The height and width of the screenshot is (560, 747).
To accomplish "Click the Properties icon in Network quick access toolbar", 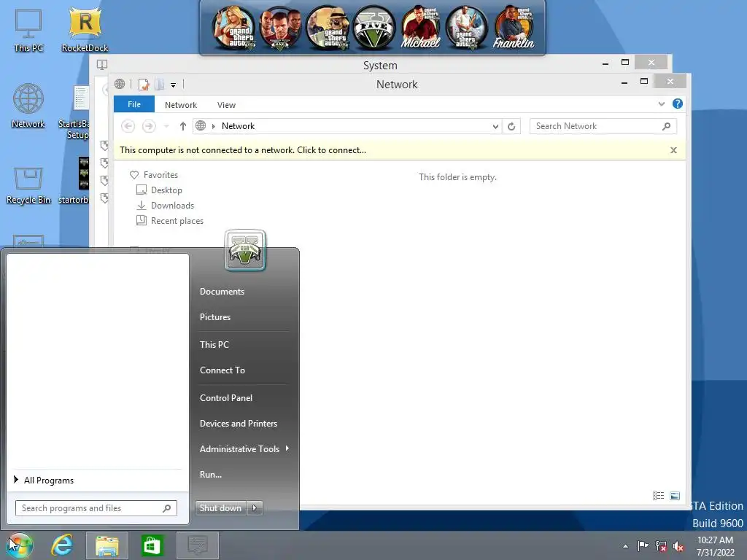I will pyautogui.click(x=144, y=85).
